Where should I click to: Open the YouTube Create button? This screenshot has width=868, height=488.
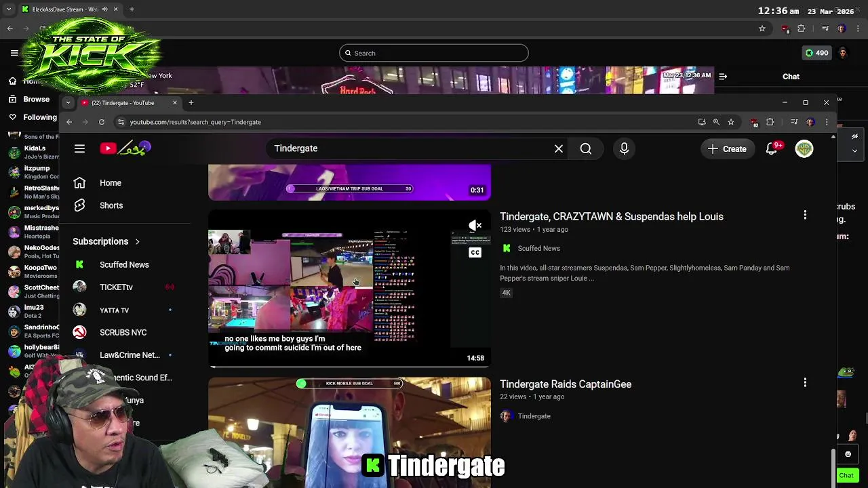728,148
